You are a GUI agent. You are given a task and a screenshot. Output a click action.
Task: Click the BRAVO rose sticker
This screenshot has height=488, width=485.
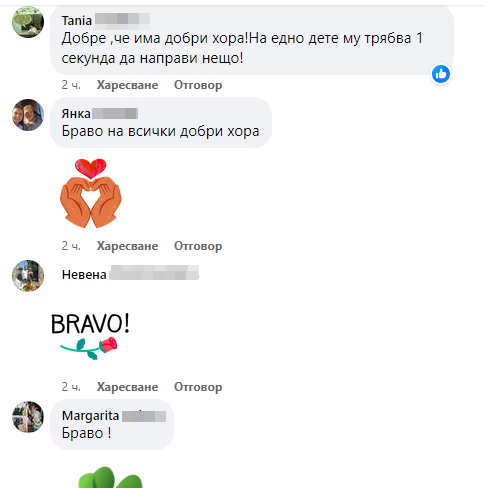click(90, 336)
